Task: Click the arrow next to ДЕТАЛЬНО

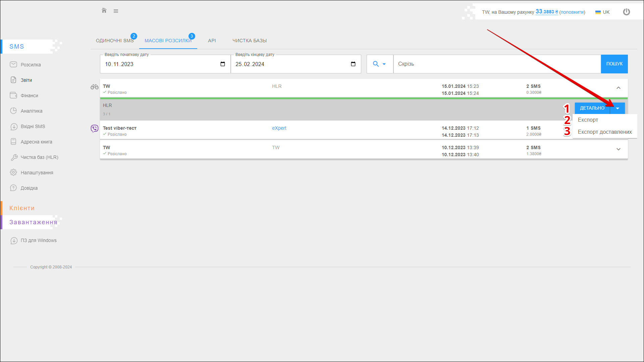Action: click(618, 108)
